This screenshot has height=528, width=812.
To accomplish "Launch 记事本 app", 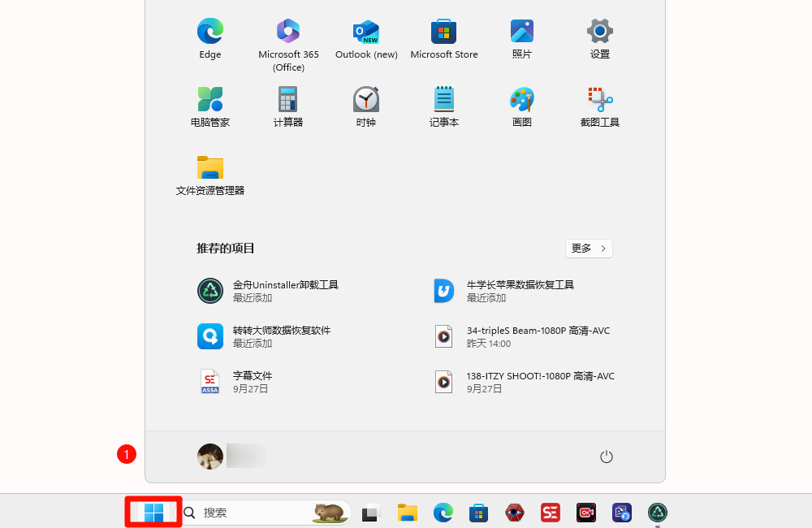I will 444,106.
